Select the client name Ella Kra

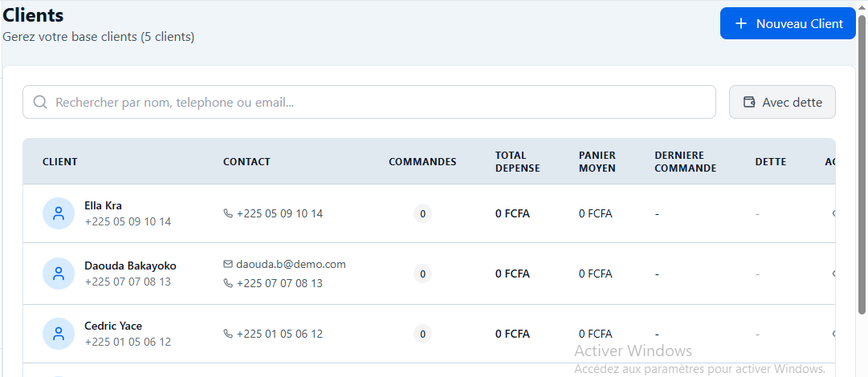pyautogui.click(x=103, y=205)
